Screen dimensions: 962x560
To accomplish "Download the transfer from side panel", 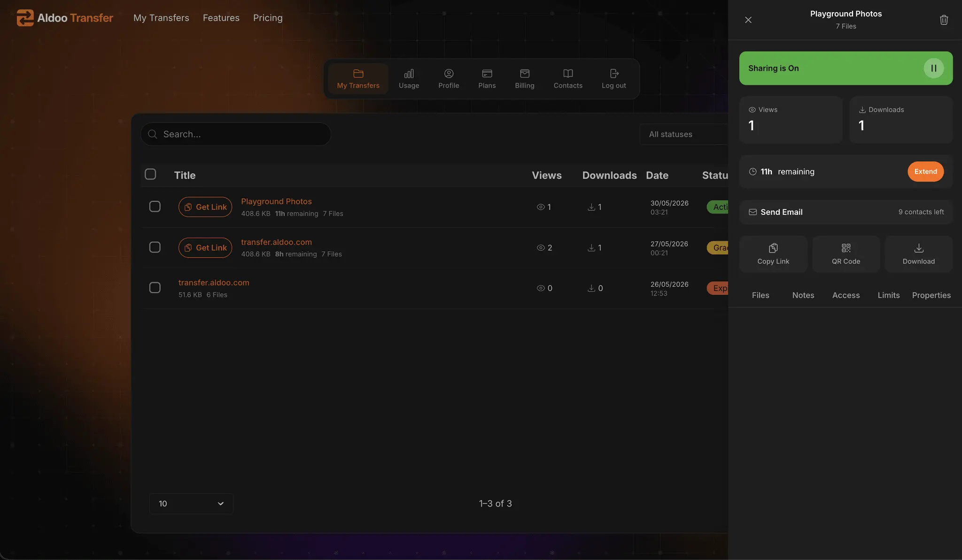I will tap(918, 254).
